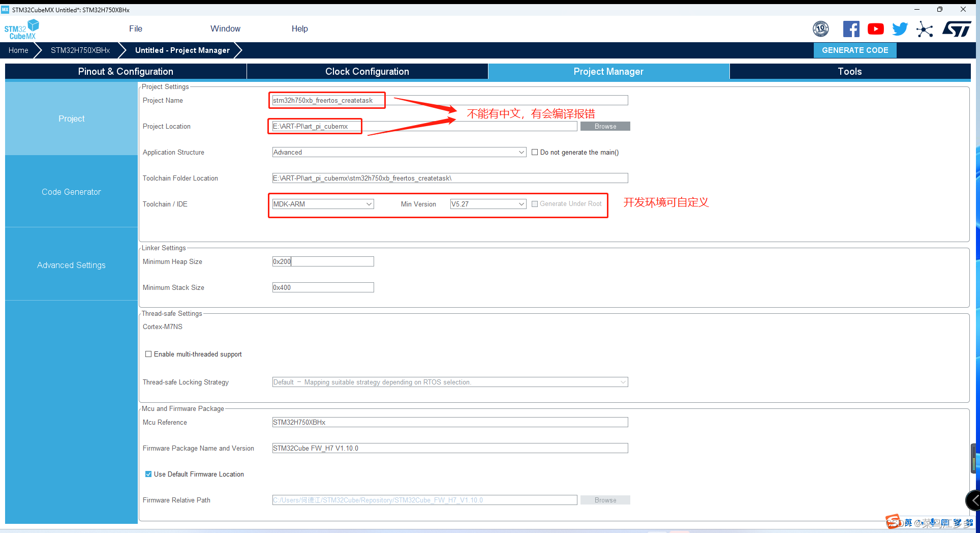Click the Toolchain Folder Location field
The height and width of the screenshot is (533, 980).
450,178
